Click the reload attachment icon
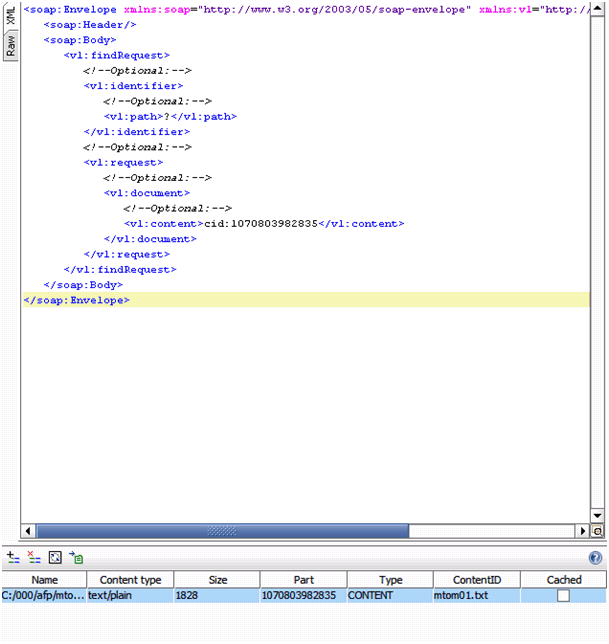This screenshot has height=644, width=609. coord(55,557)
